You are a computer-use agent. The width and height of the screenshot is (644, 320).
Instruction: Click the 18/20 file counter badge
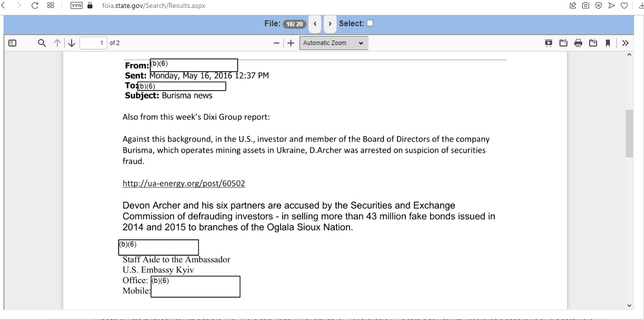[295, 24]
